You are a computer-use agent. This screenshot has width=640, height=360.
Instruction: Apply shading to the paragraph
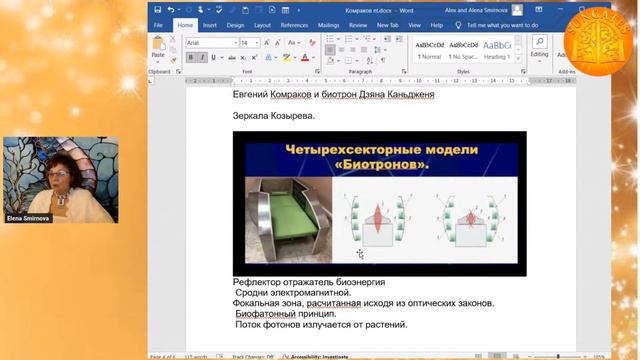click(330, 60)
